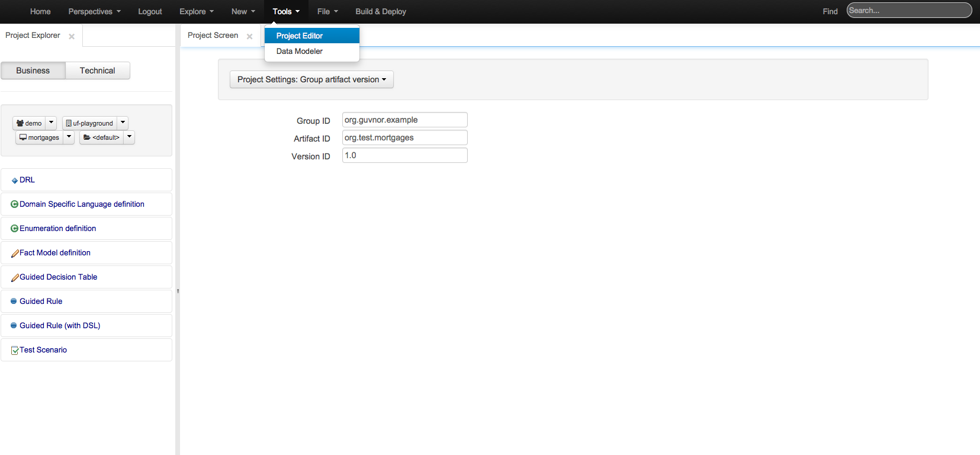
Task: Open Project Settings dropdown
Action: click(311, 79)
